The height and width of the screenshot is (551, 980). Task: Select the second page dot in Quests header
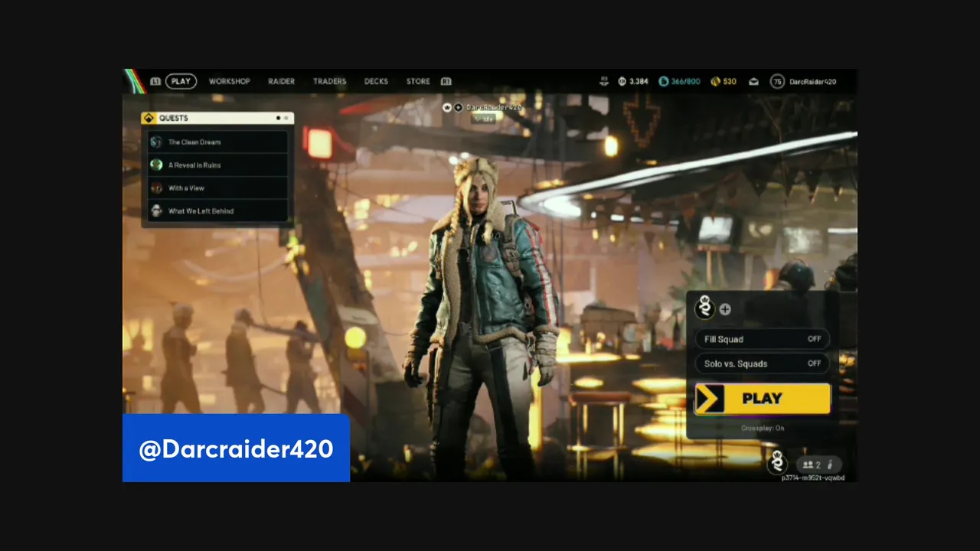tap(286, 118)
